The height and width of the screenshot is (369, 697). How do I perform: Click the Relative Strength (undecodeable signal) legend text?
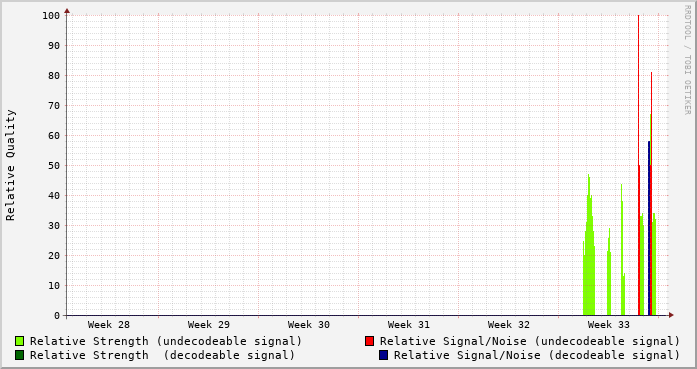[x=166, y=341]
